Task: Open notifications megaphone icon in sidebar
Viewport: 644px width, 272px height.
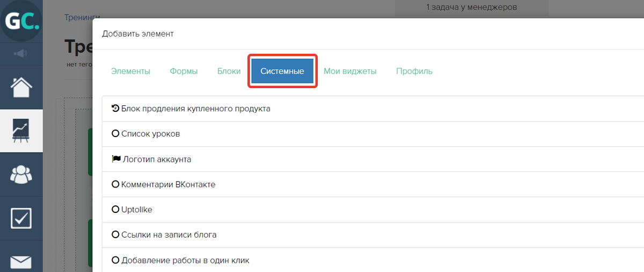Action: tap(21, 53)
